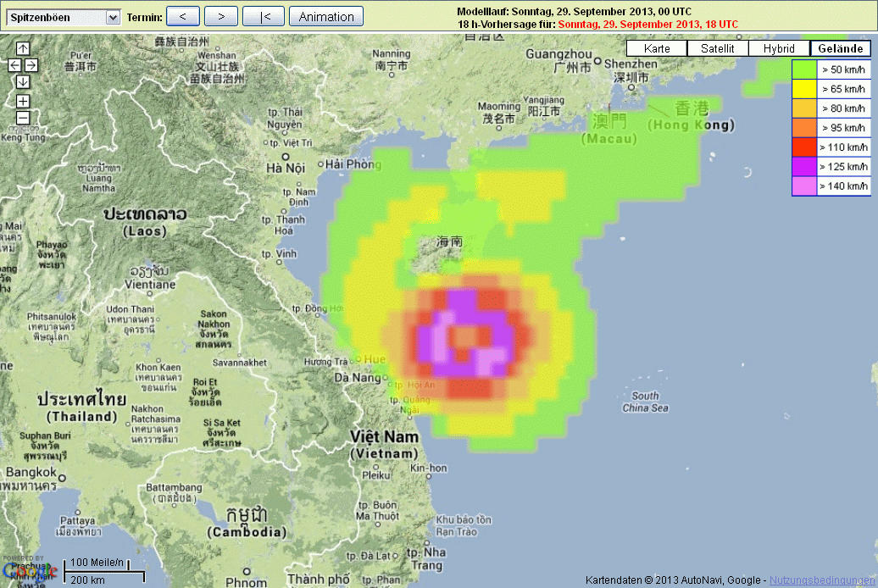
Task: Open the Spitzenböen parameter dropdown
Action: (64, 17)
